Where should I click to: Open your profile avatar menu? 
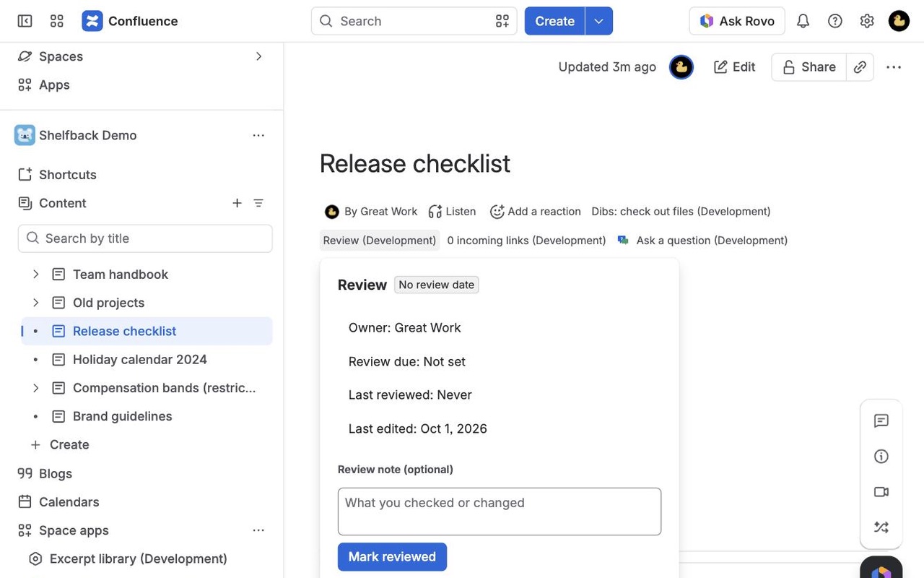click(x=899, y=21)
